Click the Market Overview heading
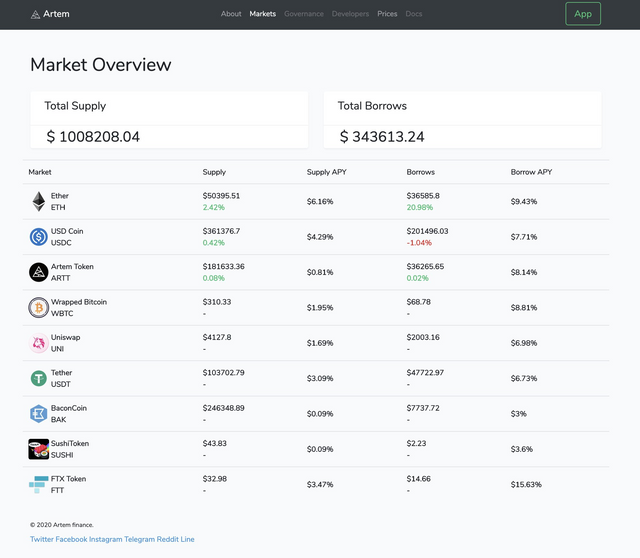The width and height of the screenshot is (640, 558). click(x=101, y=64)
